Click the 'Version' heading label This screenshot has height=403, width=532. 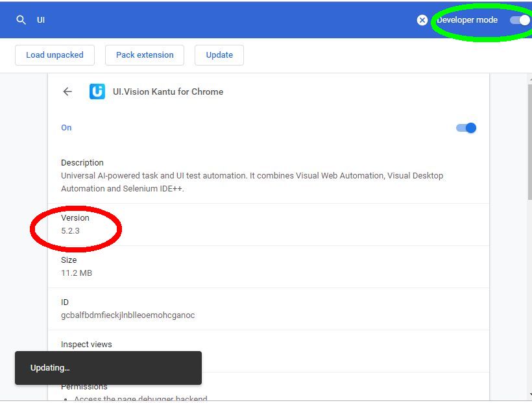[75, 217]
